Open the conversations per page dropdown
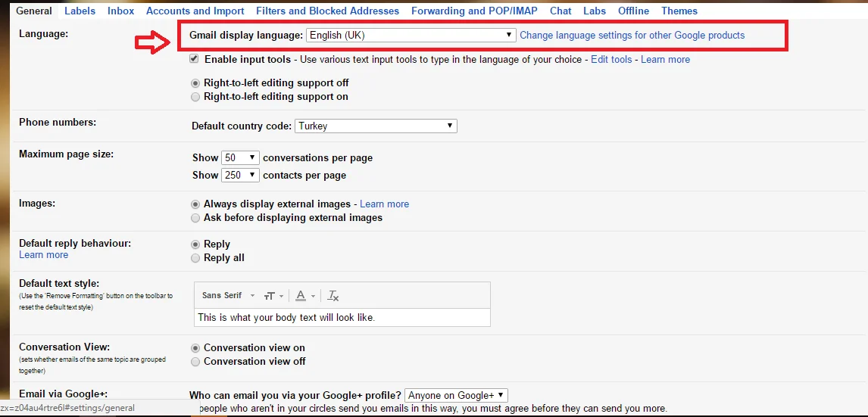Viewport: 868px width, 417px height. [240, 157]
